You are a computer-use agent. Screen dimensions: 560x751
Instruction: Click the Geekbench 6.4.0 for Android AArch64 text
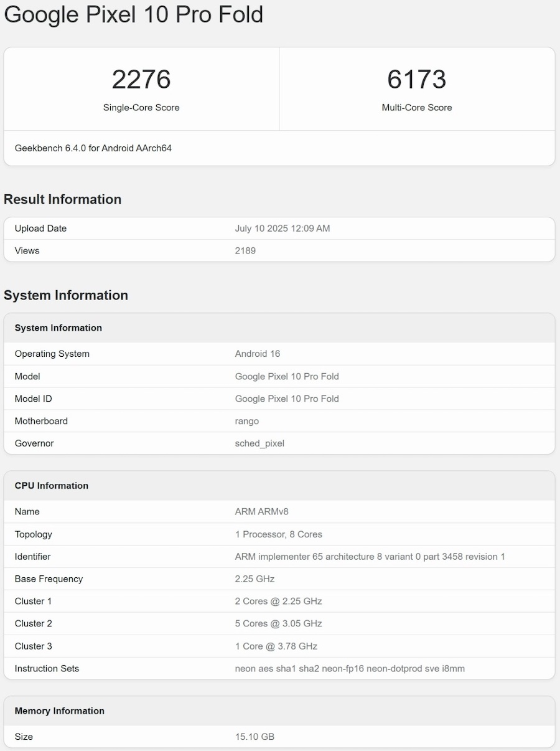[93, 148]
